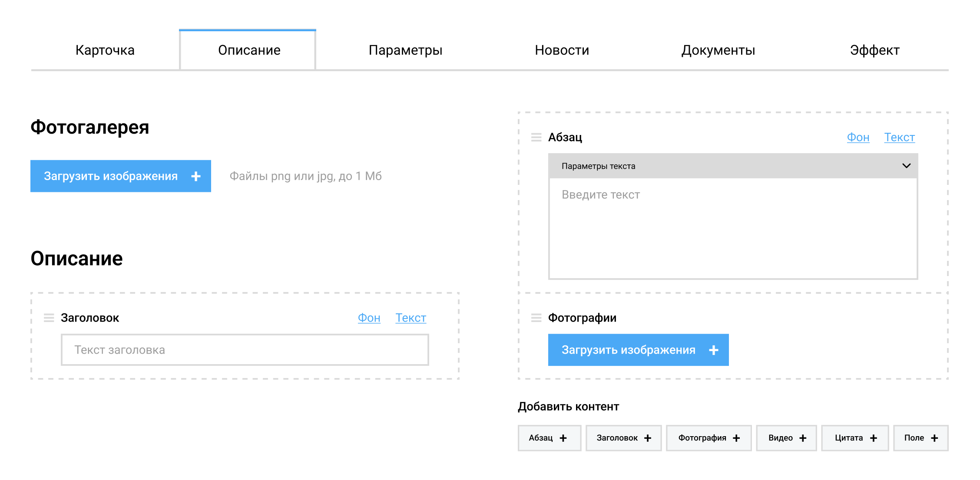Go to the Новости tab
This screenshot has width=980, height=480.
[562, 50]
